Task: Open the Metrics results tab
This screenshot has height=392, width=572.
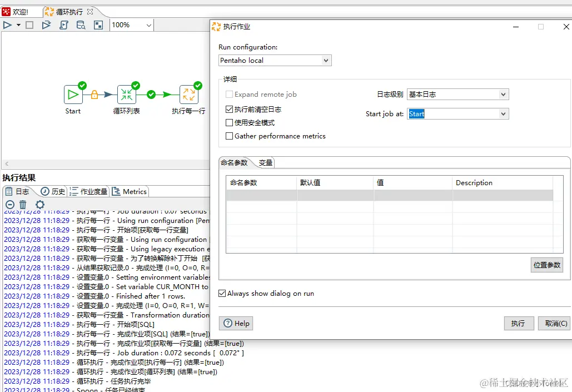Action: pos(130,192)
